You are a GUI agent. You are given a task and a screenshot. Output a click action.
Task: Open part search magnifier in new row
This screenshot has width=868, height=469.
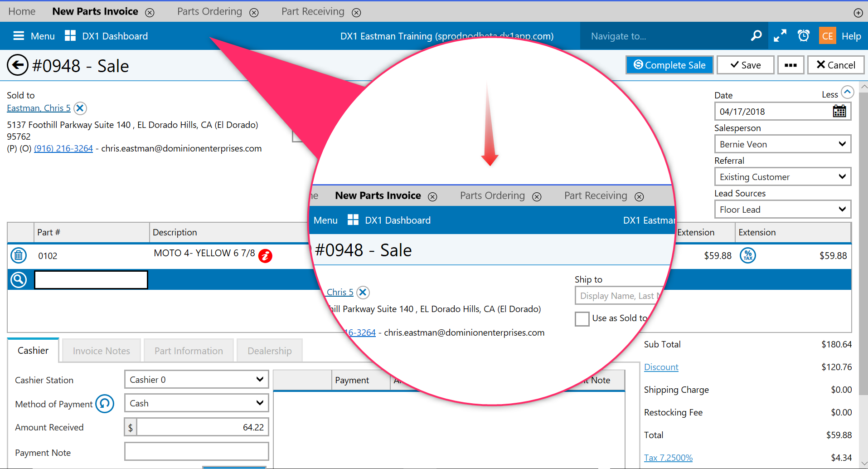pyautogui.click(x=19, y=280)
